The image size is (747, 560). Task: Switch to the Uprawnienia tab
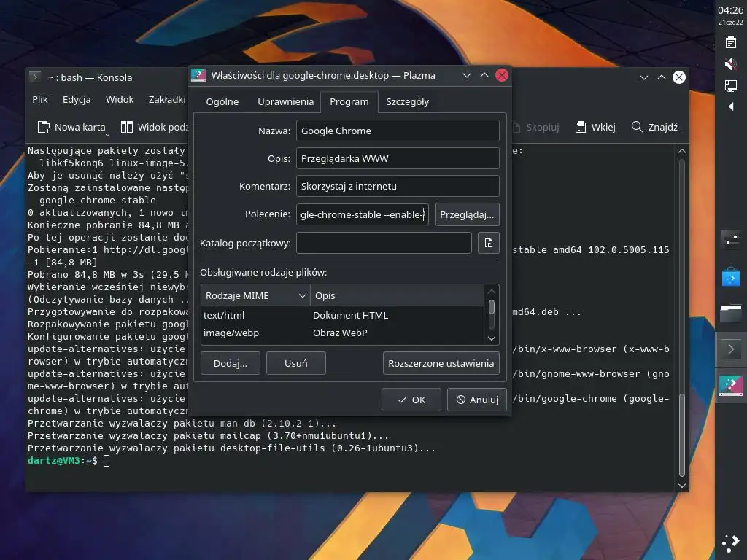pyautogui.click(x=285, y=102)
